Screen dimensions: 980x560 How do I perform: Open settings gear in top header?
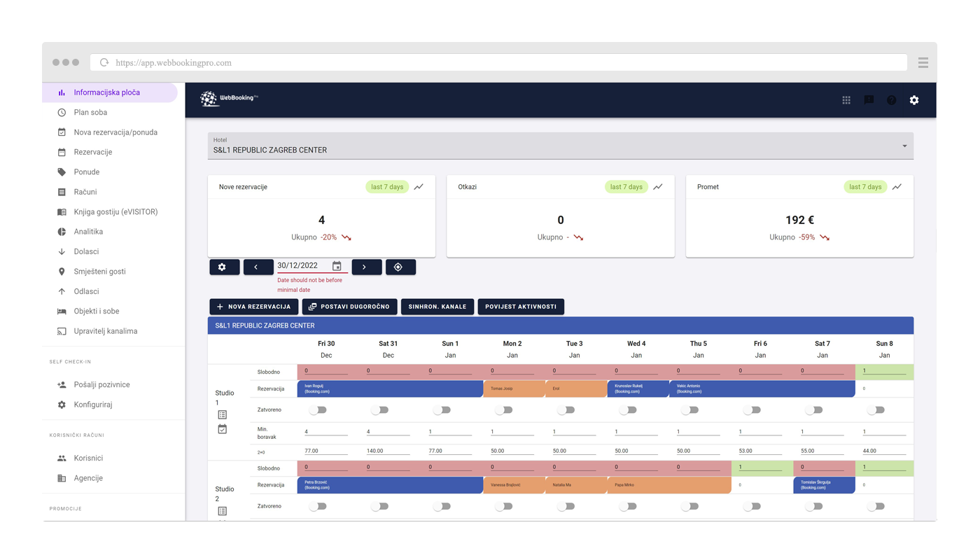click(914, 100)
